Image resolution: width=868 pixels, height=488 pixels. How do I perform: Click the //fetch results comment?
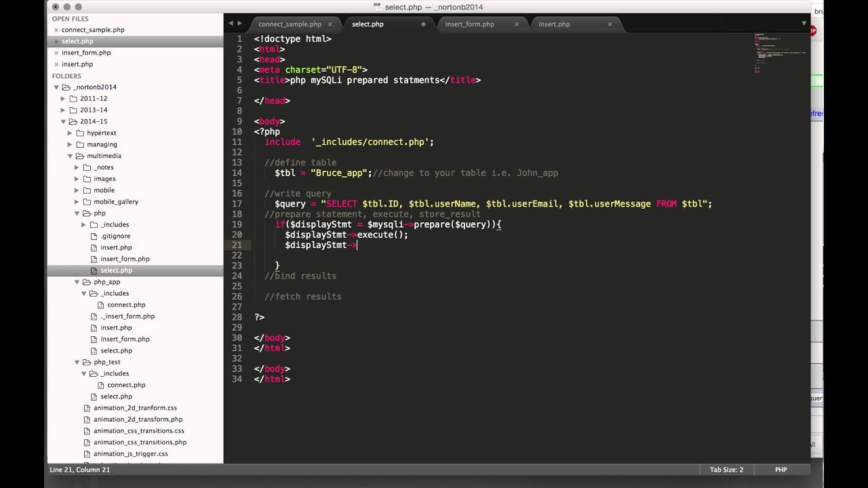click(302, 297)
